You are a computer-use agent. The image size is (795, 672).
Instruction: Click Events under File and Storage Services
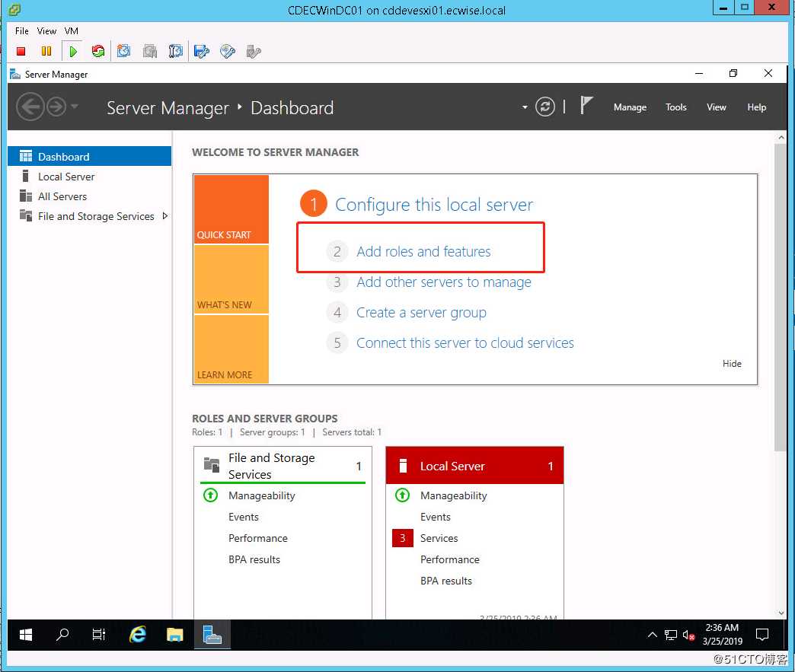tap(244, 517)
